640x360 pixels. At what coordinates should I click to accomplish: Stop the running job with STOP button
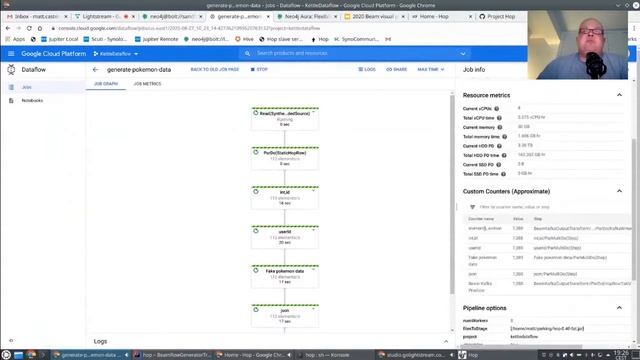click(x=260, y=70)
